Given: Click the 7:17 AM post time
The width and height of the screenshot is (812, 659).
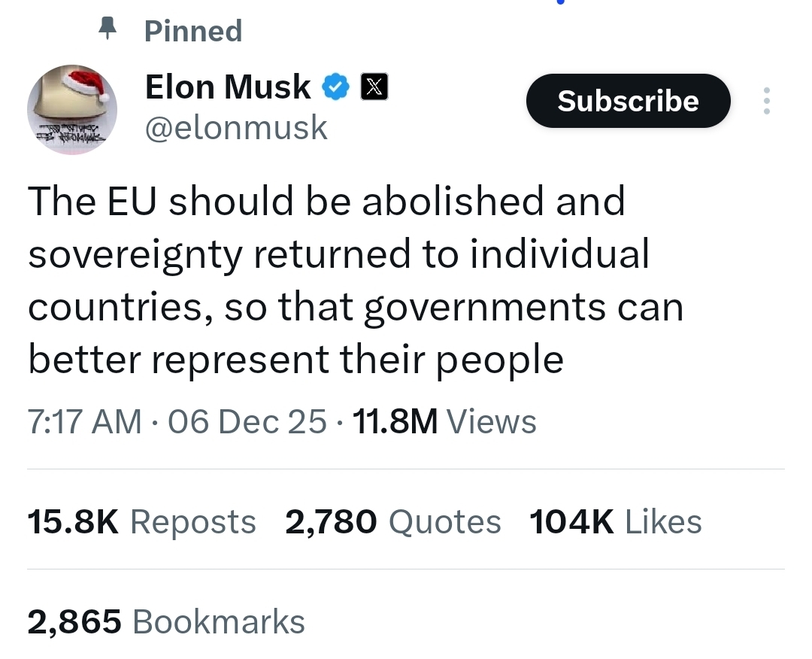Looking at the screenshot, I should (84, 421).
